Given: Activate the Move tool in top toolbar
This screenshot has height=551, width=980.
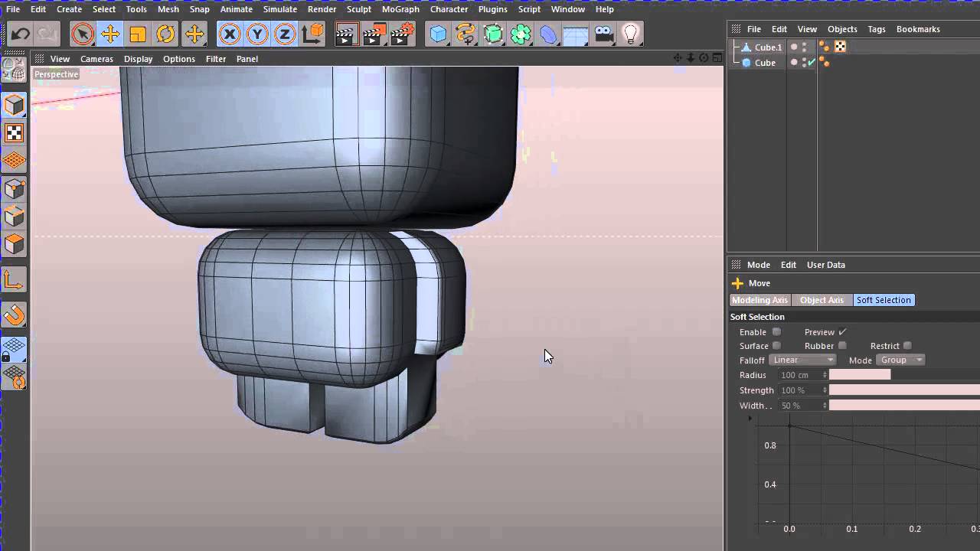Looking at the screenshot, I should (110, 34).
